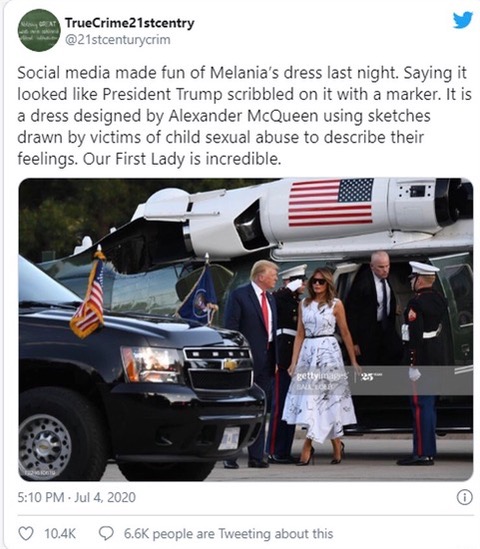Click the Jul 4, 2020 date
Screen dimensions: 480x549
[x=105, y=497]
